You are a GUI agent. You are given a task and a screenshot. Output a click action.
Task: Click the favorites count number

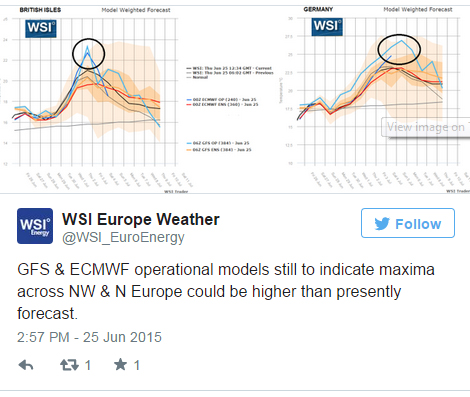click(x=137, y=365)
